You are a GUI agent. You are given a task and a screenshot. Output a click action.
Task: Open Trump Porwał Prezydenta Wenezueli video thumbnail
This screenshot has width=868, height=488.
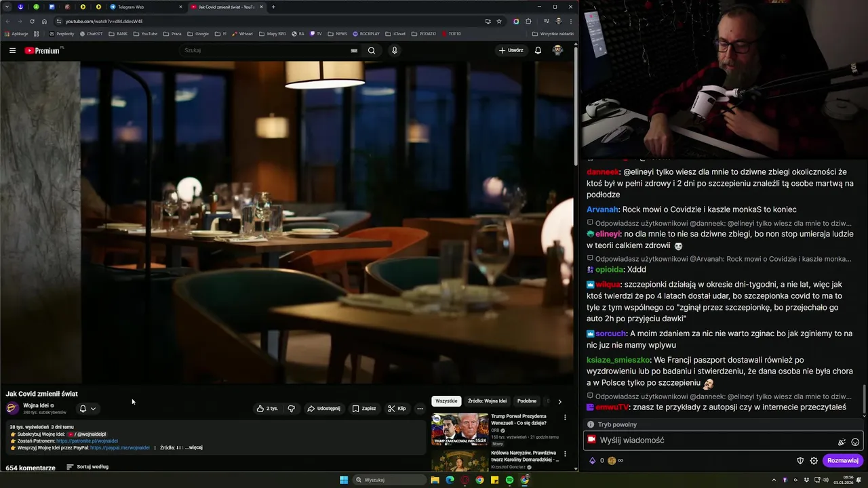(460, 429)
